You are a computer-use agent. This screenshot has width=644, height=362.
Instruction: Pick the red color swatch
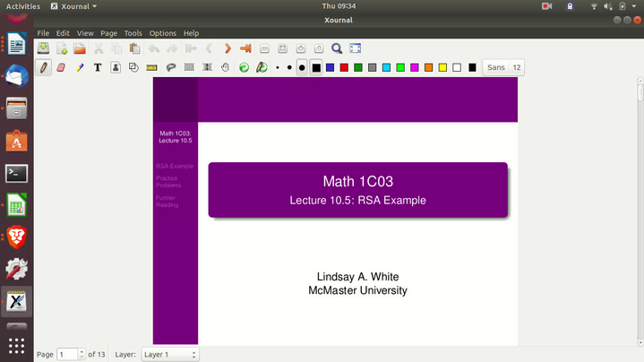[344, 67]
